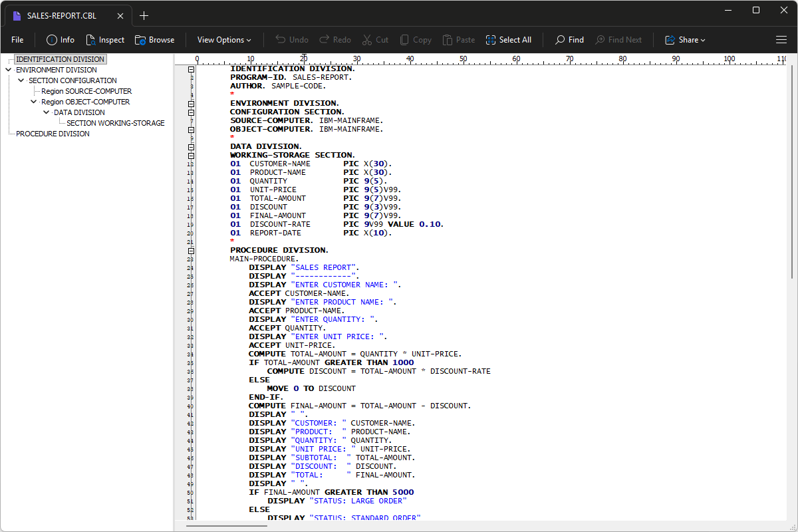This screenshot has width=798, height=532.
Task: Click the Redo toolbar button
Action: [335, 40]
